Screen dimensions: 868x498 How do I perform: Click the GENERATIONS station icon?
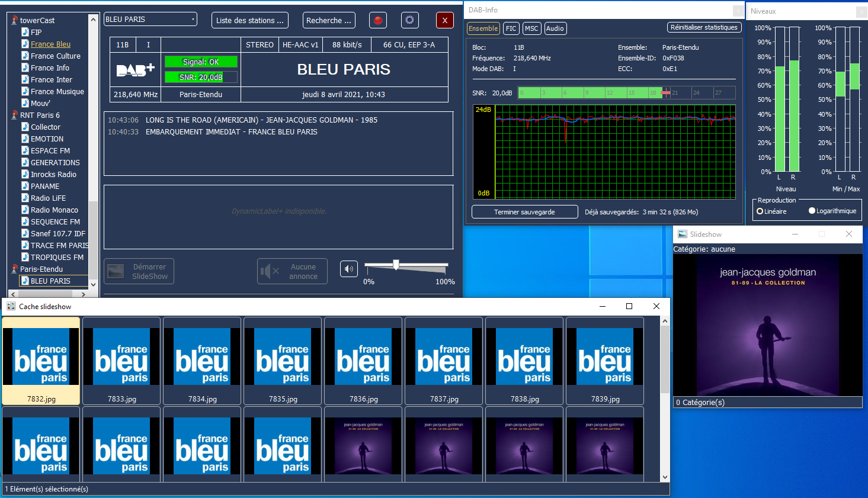25,162
